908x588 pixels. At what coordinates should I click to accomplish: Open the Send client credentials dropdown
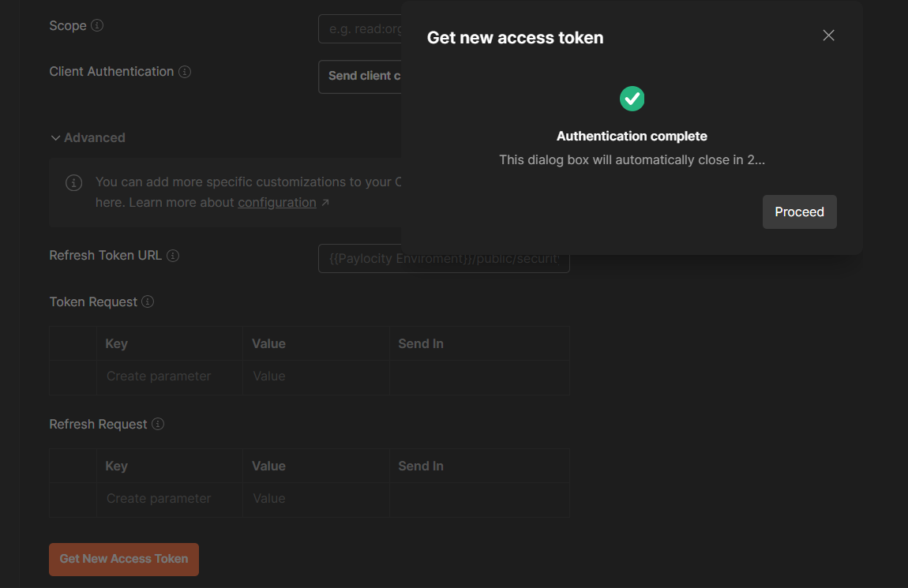coord(359,77)
